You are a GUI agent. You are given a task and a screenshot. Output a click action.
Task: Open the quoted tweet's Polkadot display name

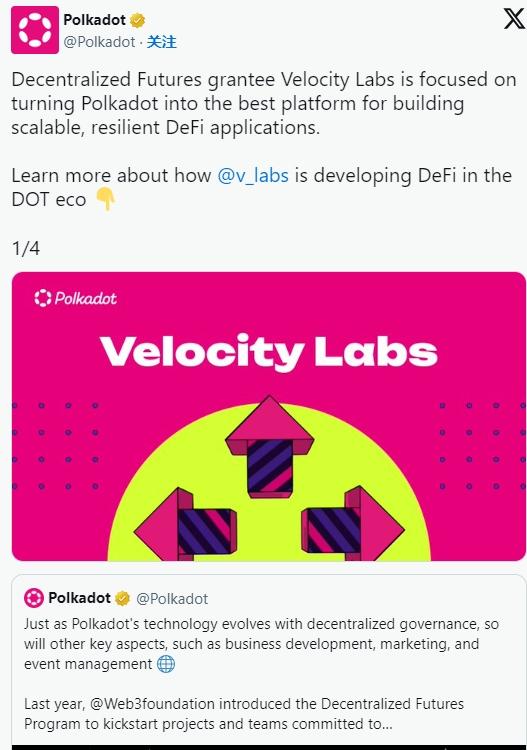(79, 598)
